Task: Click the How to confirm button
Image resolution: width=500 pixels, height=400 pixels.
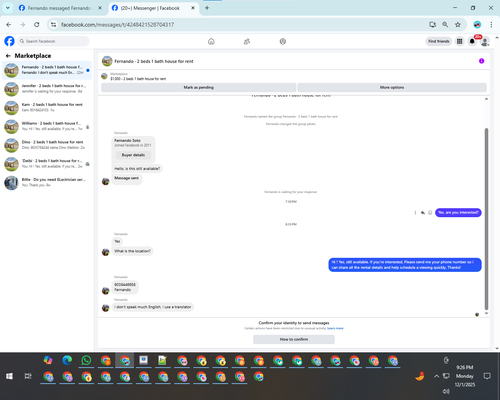Action: 294,339
